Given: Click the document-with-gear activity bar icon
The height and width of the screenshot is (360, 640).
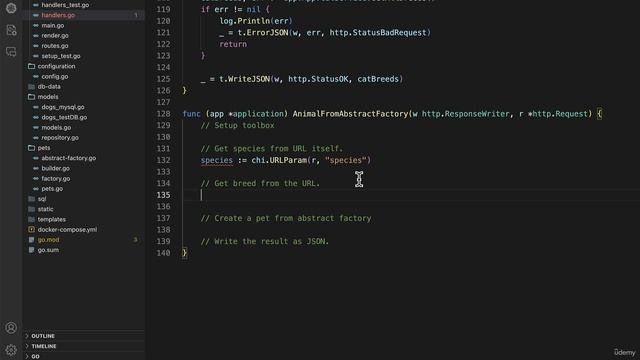Looking at the screenshot, I should pyautogui.click(x=11, y=30).
